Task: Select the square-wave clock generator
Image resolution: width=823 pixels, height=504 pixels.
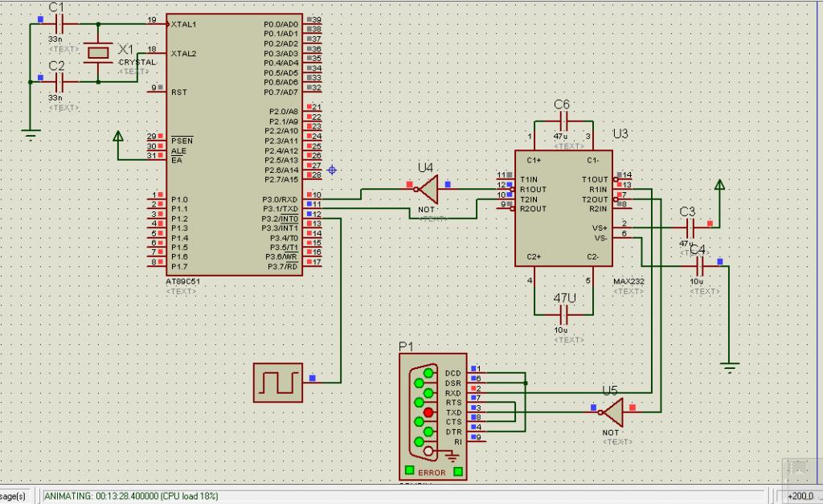Action: tap(278, 383)
